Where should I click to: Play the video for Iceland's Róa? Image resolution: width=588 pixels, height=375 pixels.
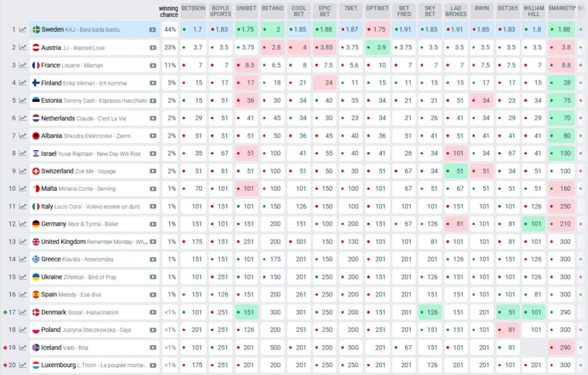[153, 348]
